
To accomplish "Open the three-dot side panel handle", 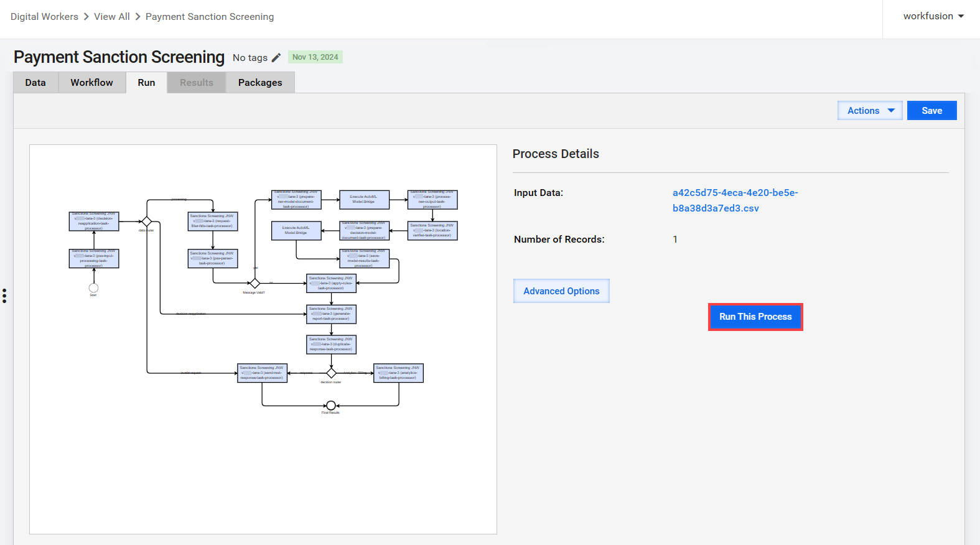I will pos(4,296).
